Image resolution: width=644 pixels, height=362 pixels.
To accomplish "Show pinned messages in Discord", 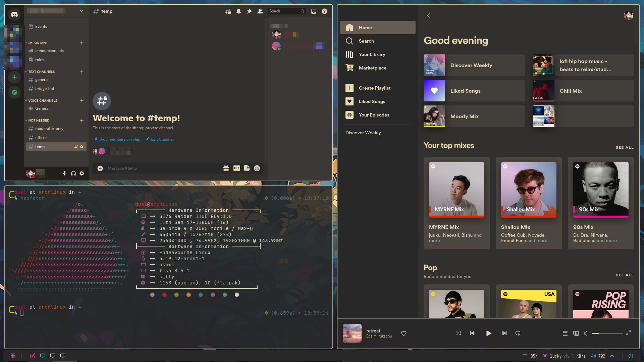I will (249, 11).
